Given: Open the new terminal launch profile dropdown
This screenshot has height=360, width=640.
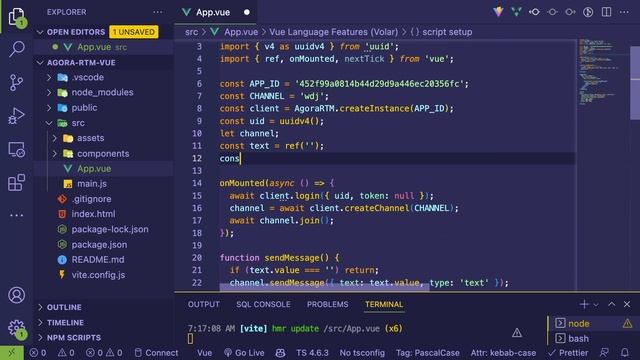Looking at the screenshot, I should pyautogui.click(x=596, y=304).
